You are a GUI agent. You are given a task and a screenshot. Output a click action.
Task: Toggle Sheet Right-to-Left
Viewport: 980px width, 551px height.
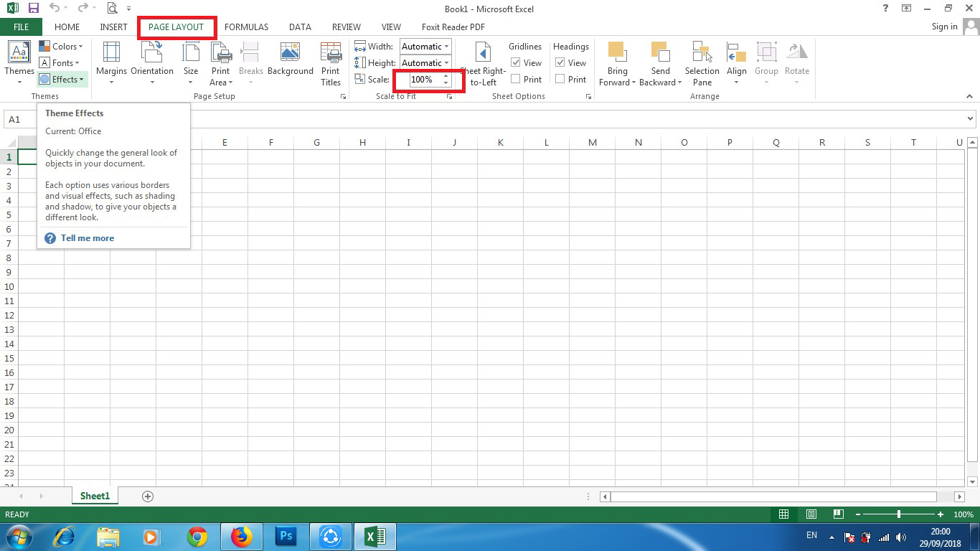[484, 63]
